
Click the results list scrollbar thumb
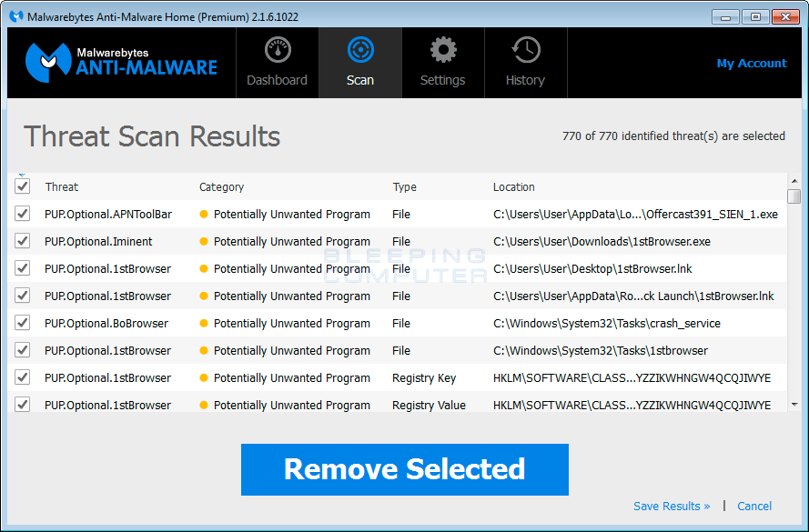794,196
